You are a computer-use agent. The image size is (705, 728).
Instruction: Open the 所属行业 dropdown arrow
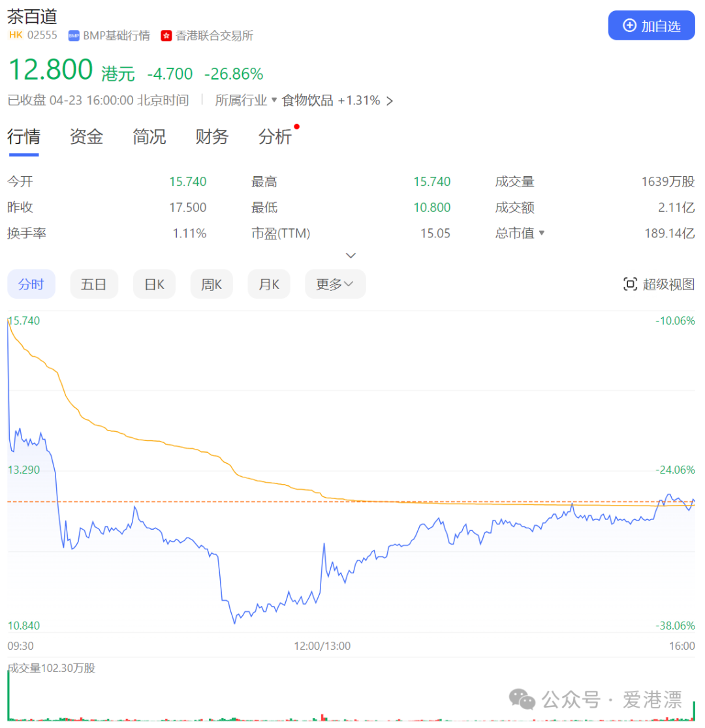274,100
